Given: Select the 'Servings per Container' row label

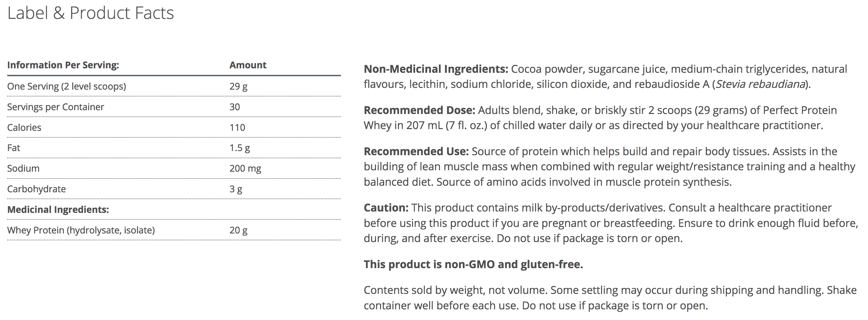Looking at the screenshot, I should [55, 107].
